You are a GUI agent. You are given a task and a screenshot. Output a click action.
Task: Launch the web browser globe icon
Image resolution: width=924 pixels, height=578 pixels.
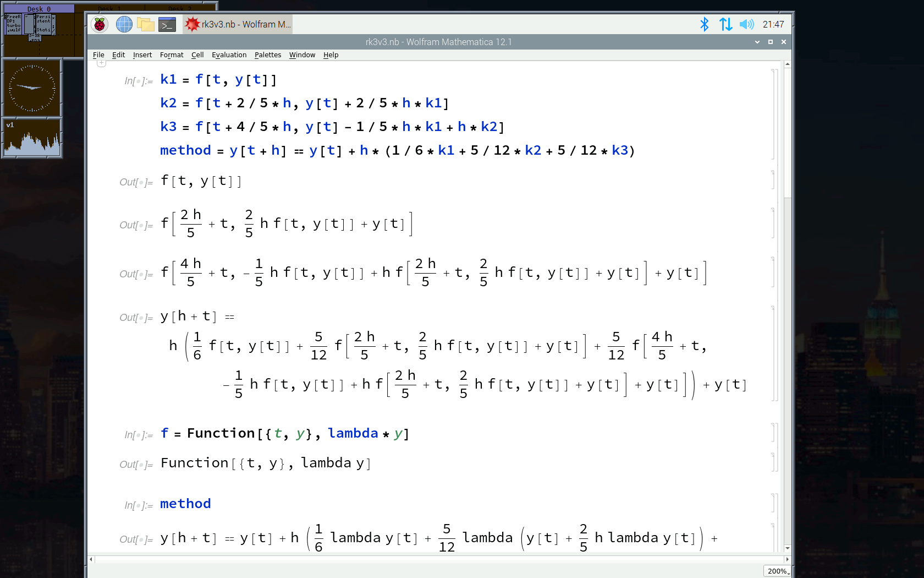coord(124,24)
